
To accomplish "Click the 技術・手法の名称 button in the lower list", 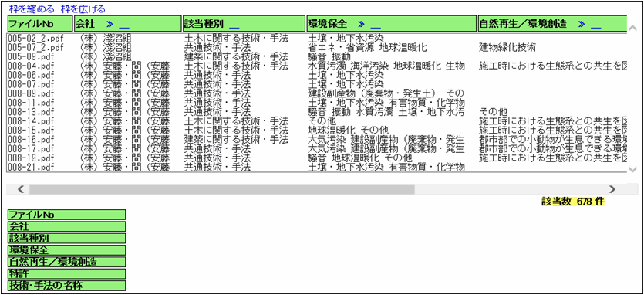I will pyautogui.click(x=66, y=286).
